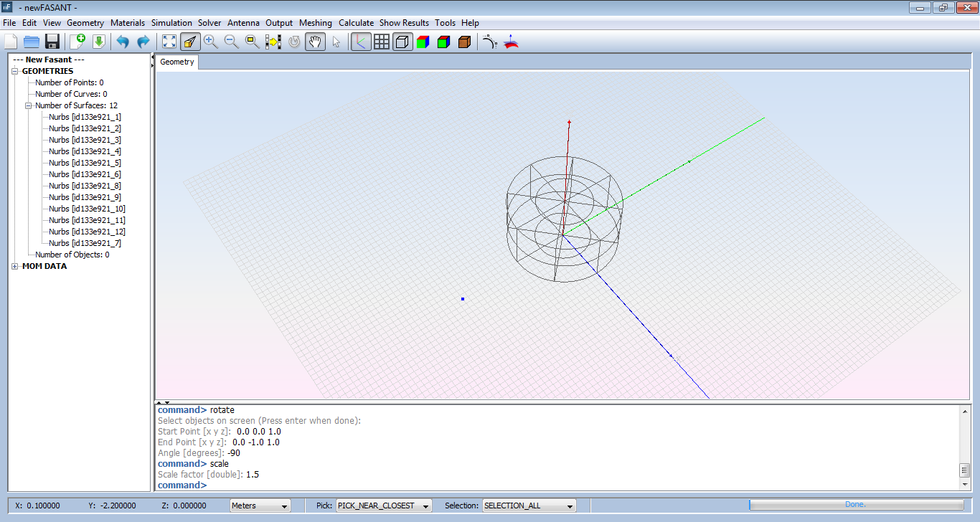
Task: Click the Zoom In magnifier icon
Action: (x=211, y=42)
